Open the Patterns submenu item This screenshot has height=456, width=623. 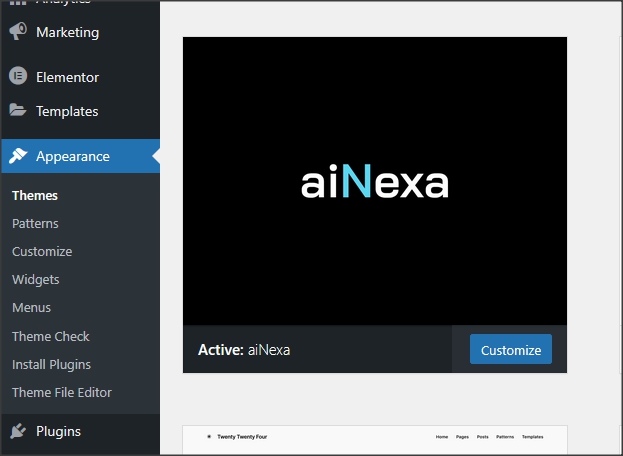[35, 224]
